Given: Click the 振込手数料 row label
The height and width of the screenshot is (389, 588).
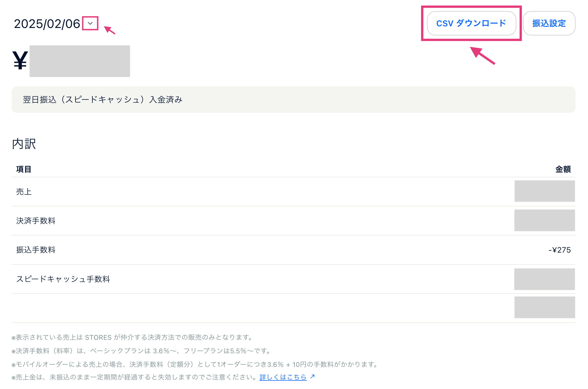Looking at the screenshot, I should click(36, 250).
